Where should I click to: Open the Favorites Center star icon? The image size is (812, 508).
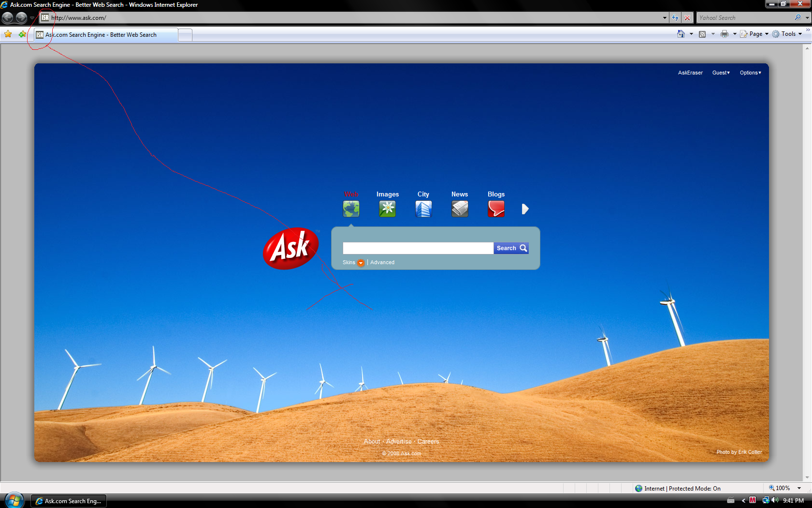click(x=8, y=34)
